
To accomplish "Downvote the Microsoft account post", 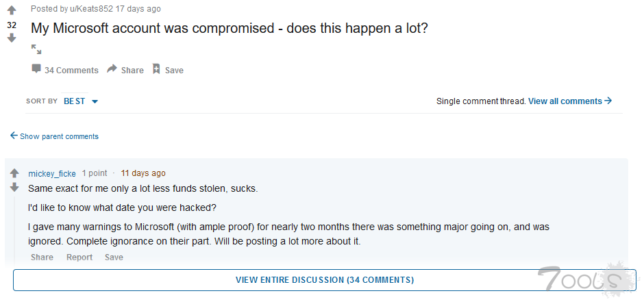I will coord(12,38).
